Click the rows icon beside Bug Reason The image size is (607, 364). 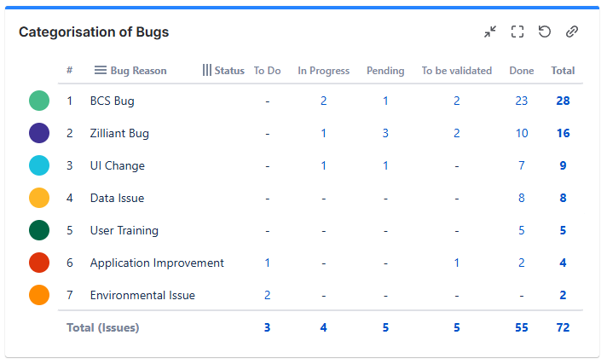(x=100, y=71)
